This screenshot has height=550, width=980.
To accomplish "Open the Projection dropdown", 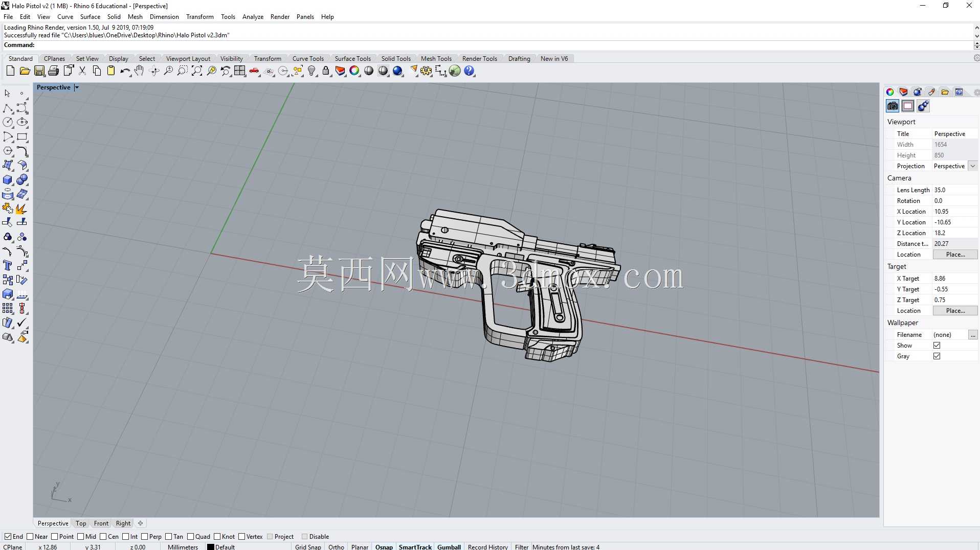I will coord(972,166).
